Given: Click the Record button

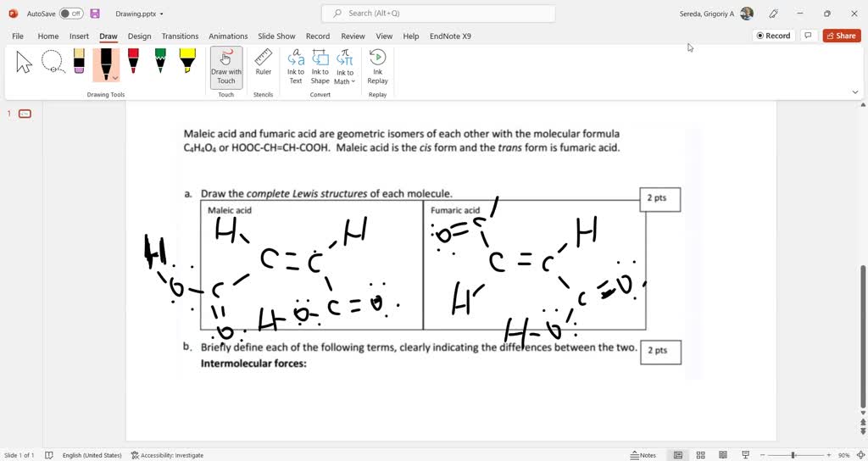Looking at the screenshot, I should pyautogui.click(x=773, y=36).
